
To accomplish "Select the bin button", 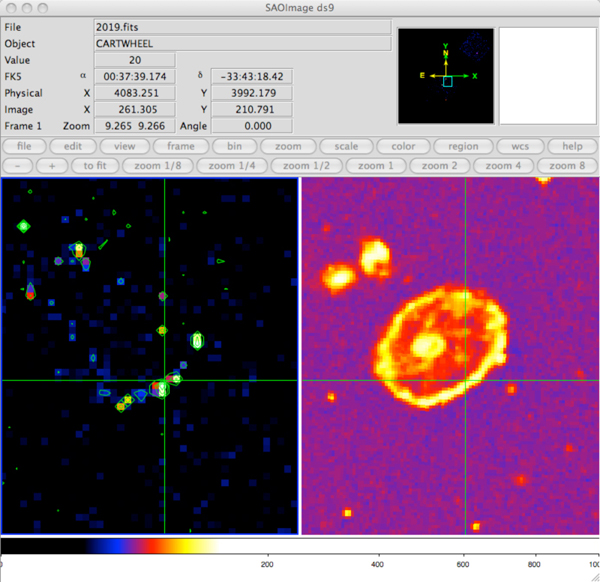I will [x=234, y=146].
